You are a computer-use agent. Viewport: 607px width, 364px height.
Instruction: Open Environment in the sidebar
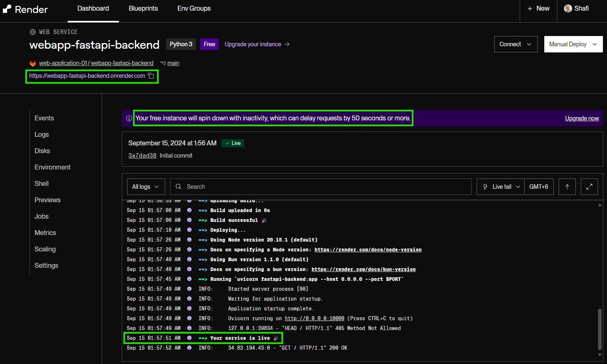pos(52,167)
